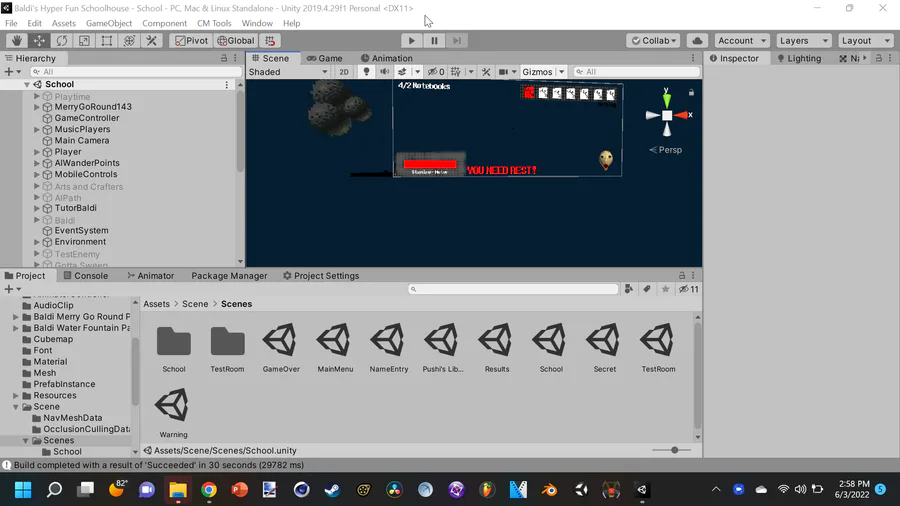Select the Transform tool
Screen dimensions: 900x506
129,41
